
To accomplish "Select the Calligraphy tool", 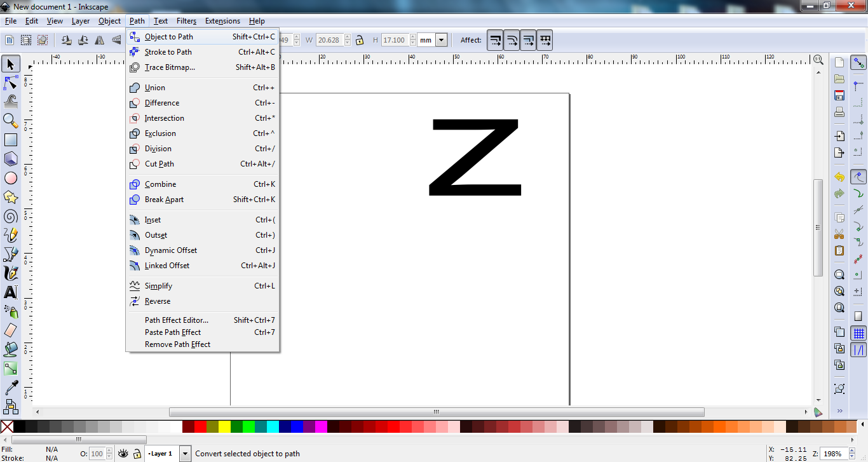I will (11, 273).
